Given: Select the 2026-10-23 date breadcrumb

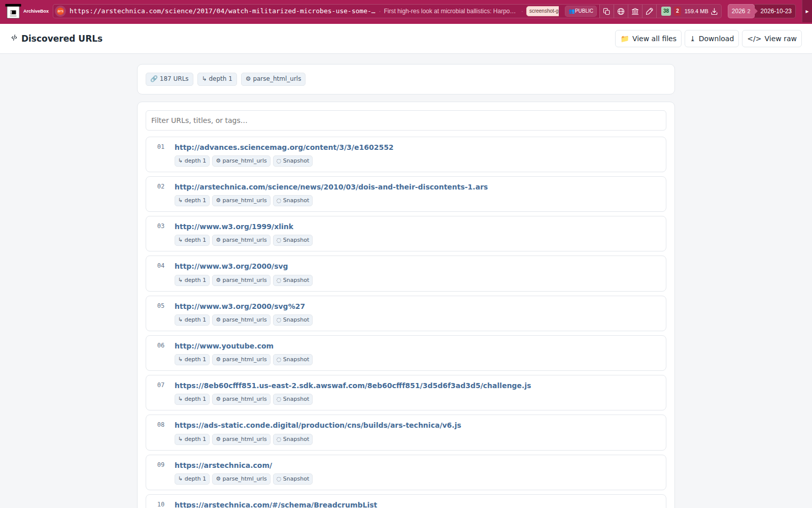Looking at the screenshot, I should 775,11.
